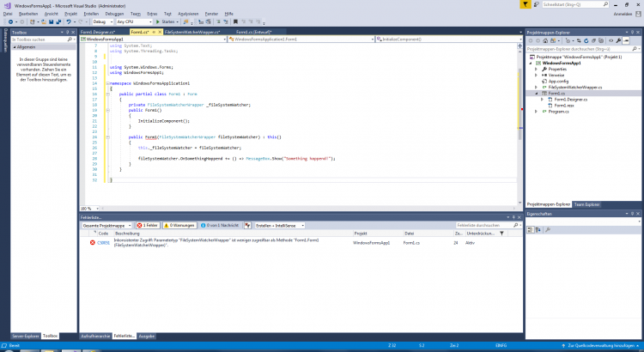Image resolution: width=644 pixels, height=352 pixels.
Task: Click the navigate backward icon
Action: 10,21
